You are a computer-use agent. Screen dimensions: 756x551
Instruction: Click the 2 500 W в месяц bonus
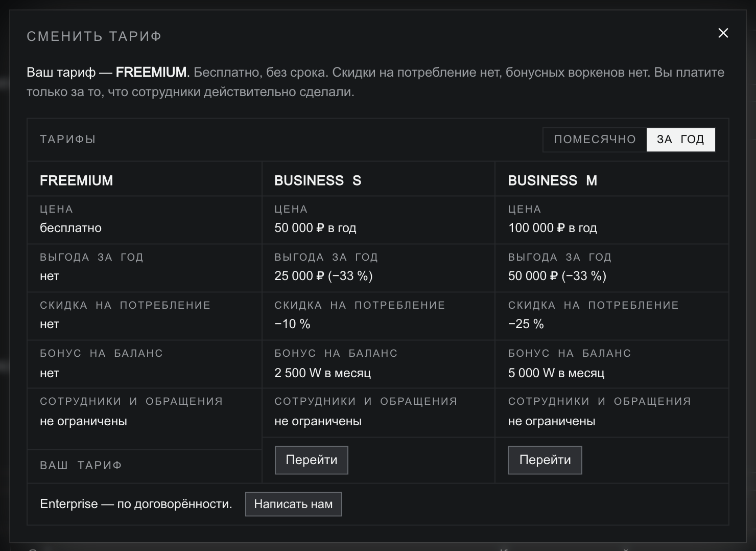pyautogui.click(x=323, y=373)
